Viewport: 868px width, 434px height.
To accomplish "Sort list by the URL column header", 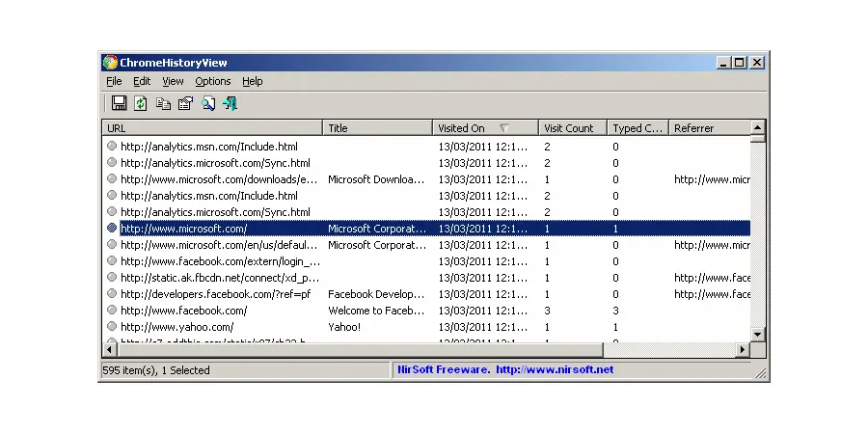I will pyautogui.click(x=212, y=128).
